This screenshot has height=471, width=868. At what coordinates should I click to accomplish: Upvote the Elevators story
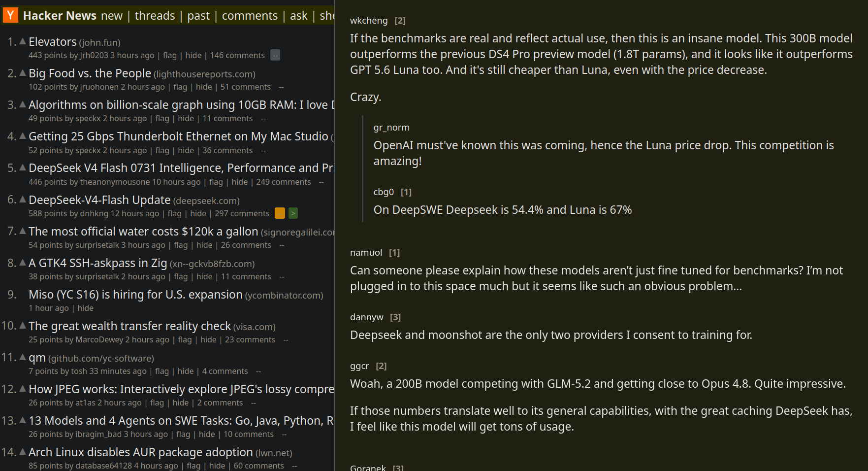[23, 41]
